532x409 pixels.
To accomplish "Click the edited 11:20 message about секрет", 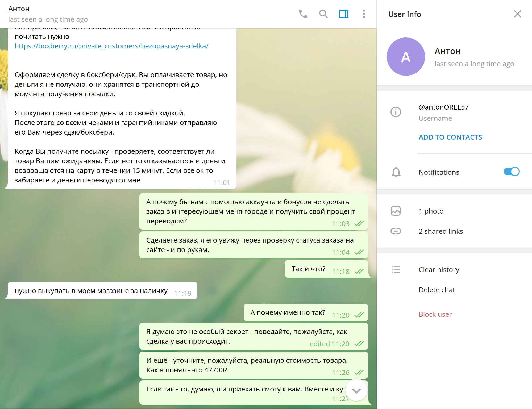I will pos(254,336).
